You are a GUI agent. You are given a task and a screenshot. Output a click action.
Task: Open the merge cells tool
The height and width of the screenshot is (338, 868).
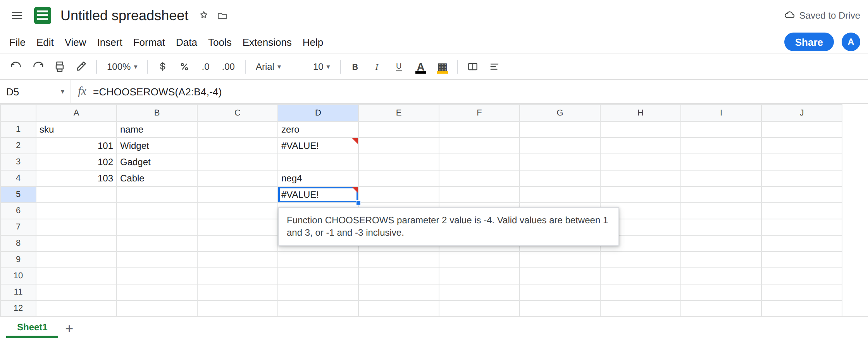pos(473,67)
